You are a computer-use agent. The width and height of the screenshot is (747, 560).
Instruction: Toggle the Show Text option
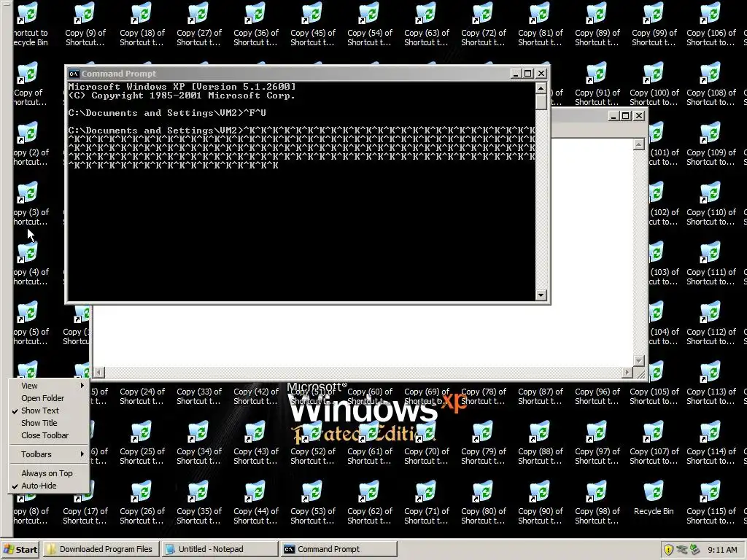49,411
